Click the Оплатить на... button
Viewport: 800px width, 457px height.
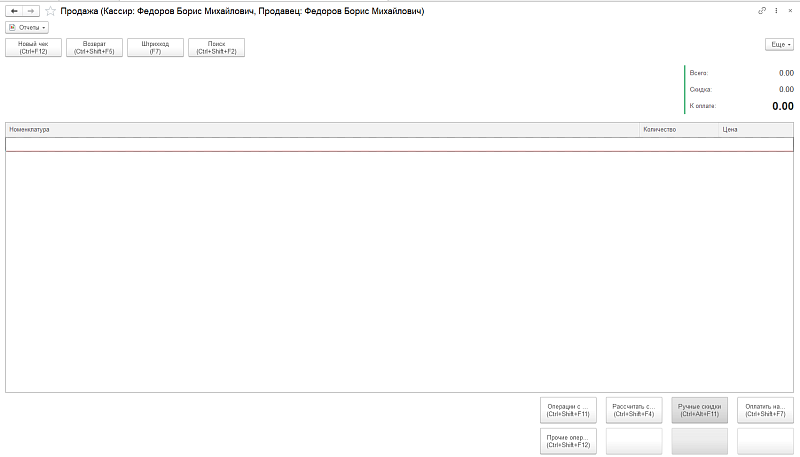765,410
